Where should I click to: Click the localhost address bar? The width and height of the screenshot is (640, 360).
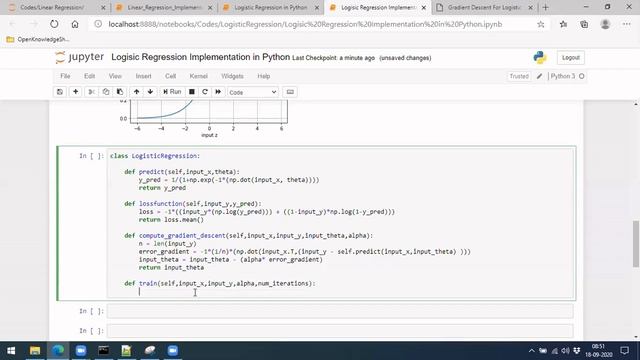click(x=305, y=24)
